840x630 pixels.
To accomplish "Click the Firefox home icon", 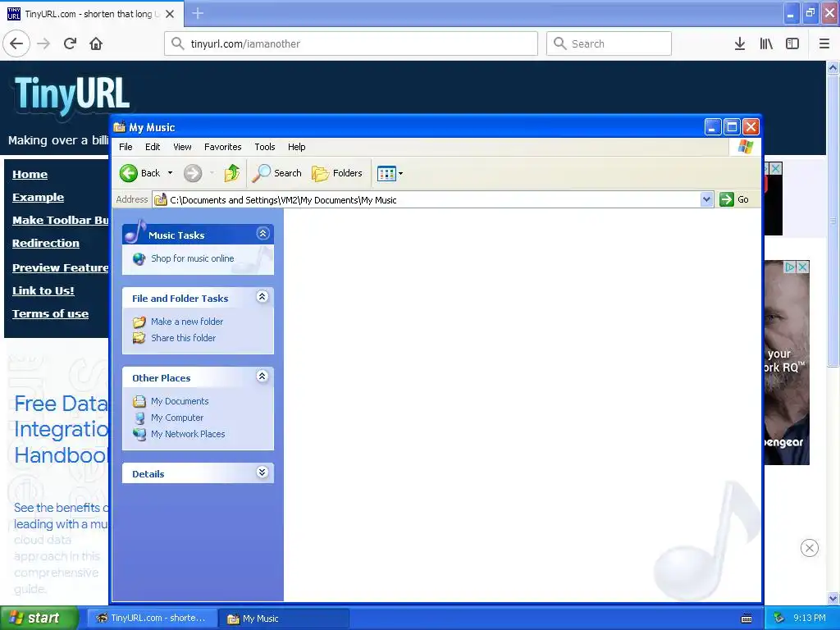I will (96, 43).
